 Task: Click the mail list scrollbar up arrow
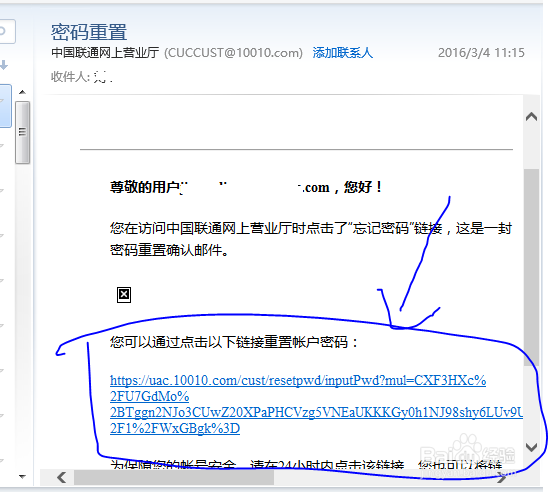22,92
